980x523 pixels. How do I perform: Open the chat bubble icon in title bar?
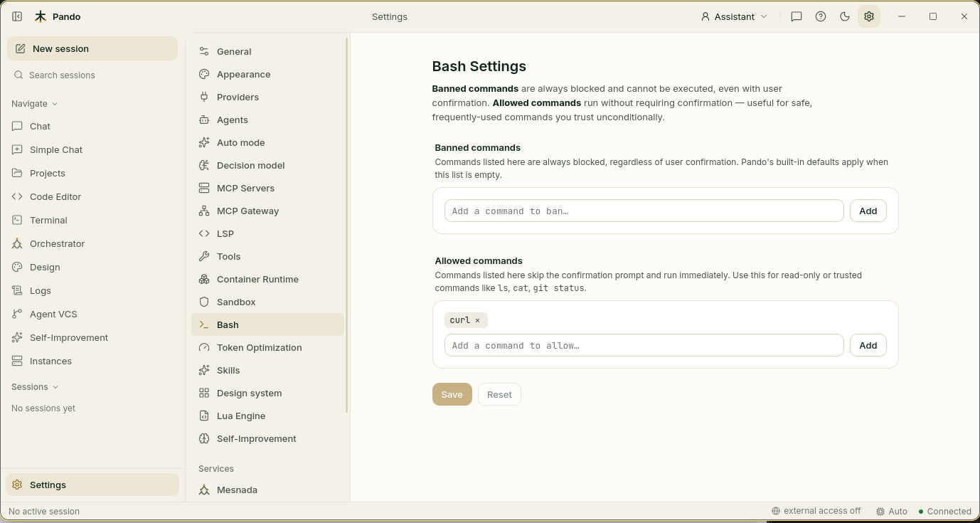click(797, 16)
